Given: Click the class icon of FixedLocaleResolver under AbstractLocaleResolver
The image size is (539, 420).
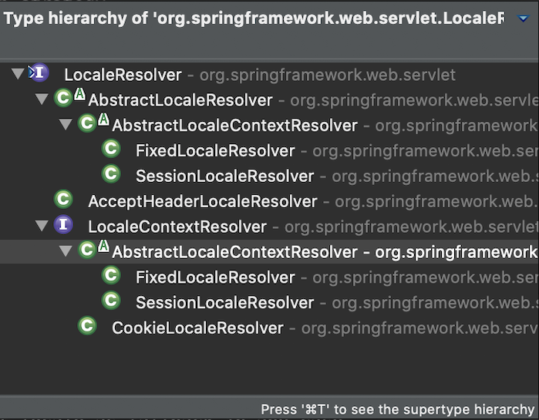Looking at the screenshot, I should click(111, 148).
